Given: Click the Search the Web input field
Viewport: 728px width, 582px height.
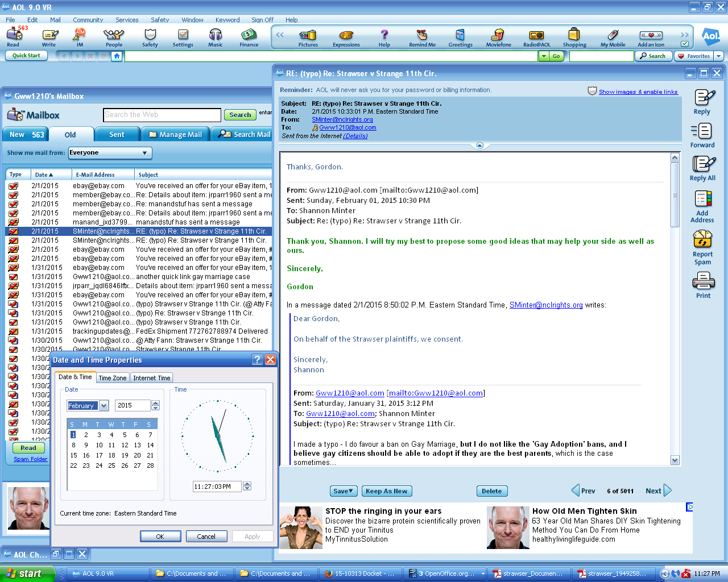Looking at the screenshot, I should coord(162,115).
